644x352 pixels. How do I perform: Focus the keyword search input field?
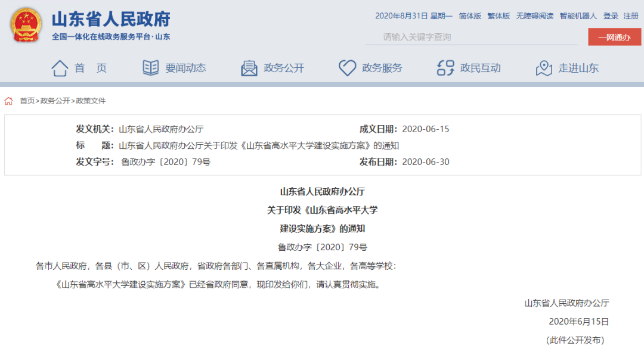(x=472, y=37)
